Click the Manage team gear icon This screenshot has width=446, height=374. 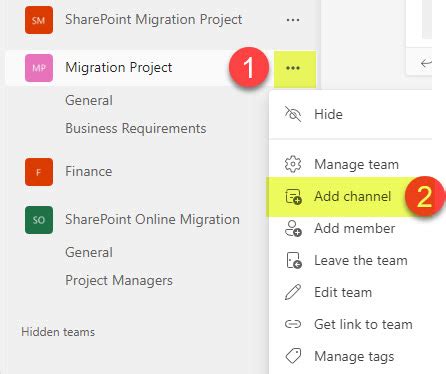click(293, 164)
